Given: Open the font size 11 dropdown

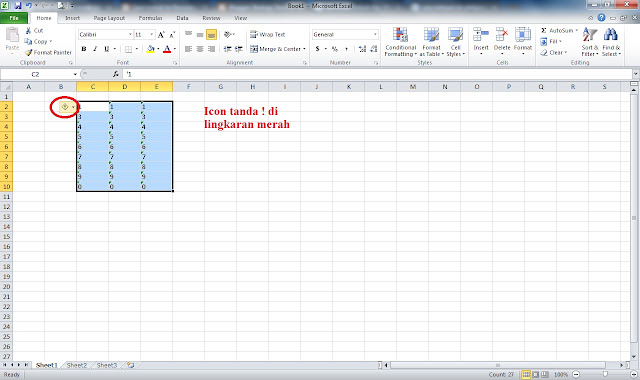Looking at the screenshot, I should [x=151, y=35].
